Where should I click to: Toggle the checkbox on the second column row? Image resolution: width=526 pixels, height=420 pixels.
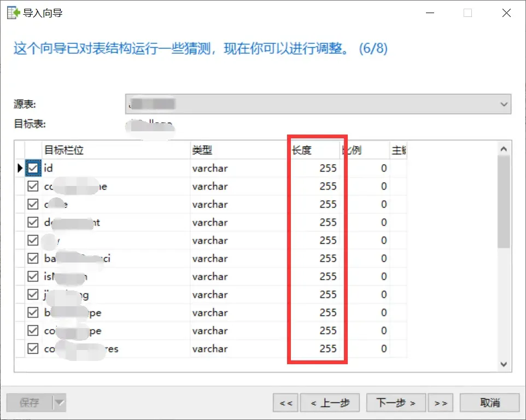click(x=33, y=186)
